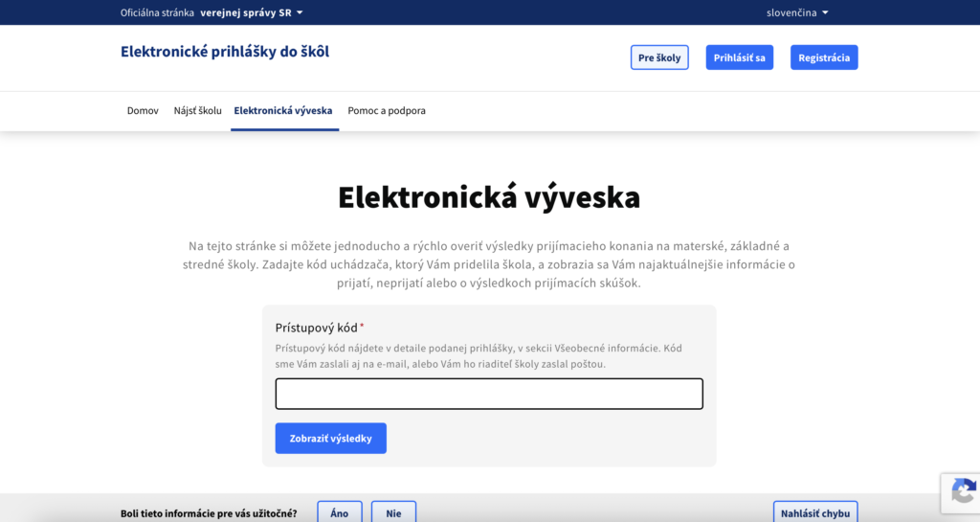Open the slovenčina language dropdown
The height and width of the screenshot is (522, 980).
(797, 12)
